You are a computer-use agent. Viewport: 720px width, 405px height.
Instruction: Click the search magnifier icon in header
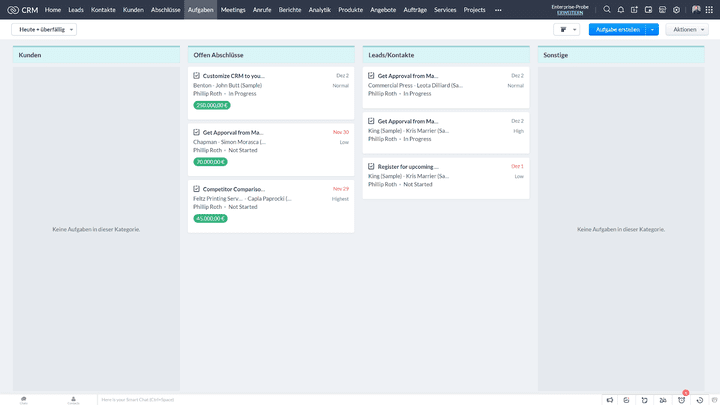[607, 9]
